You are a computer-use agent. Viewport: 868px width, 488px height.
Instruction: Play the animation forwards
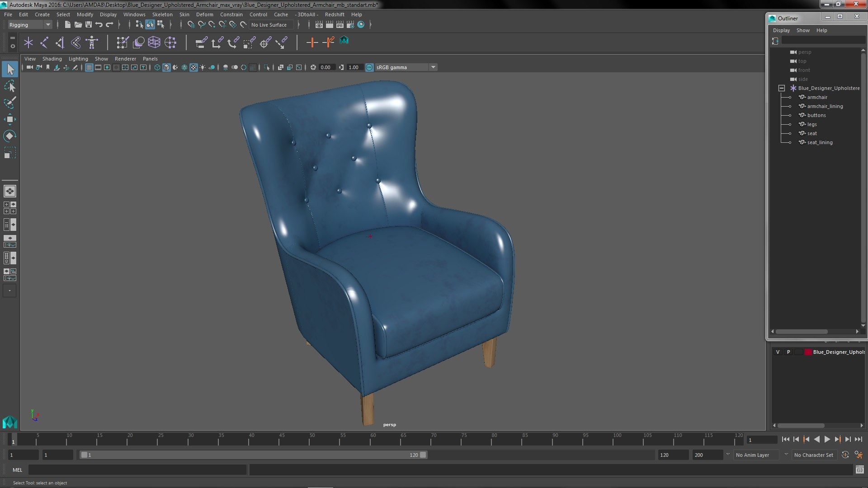click(827, 439)
